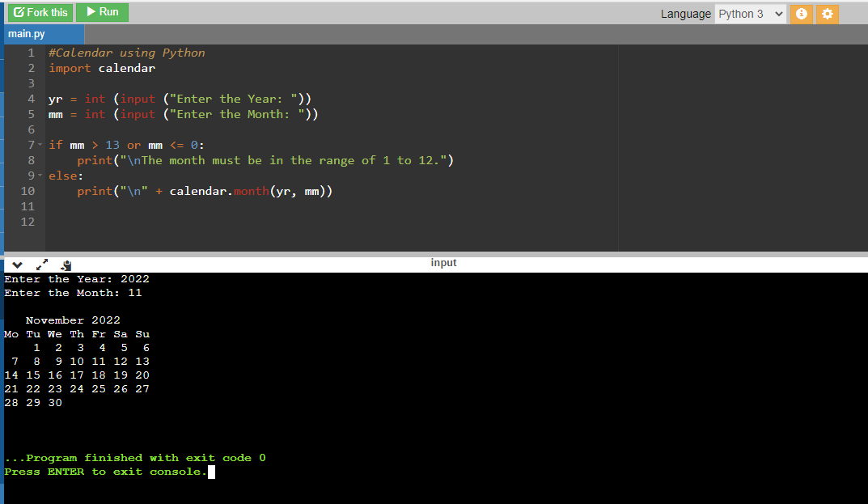Viewport: 868px width, 504px height.
Task: Click 'import calendar' on line 2
Action: coord(102,68)
